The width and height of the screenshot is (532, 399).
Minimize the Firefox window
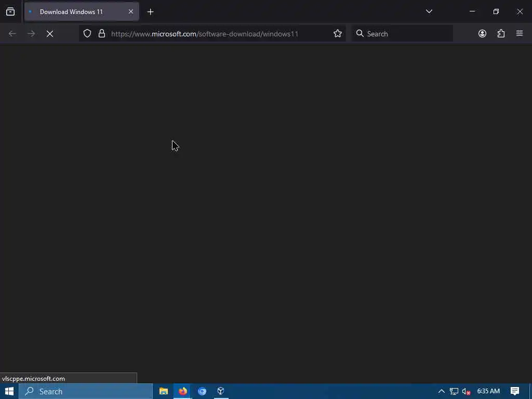click(x=472, y=11)
